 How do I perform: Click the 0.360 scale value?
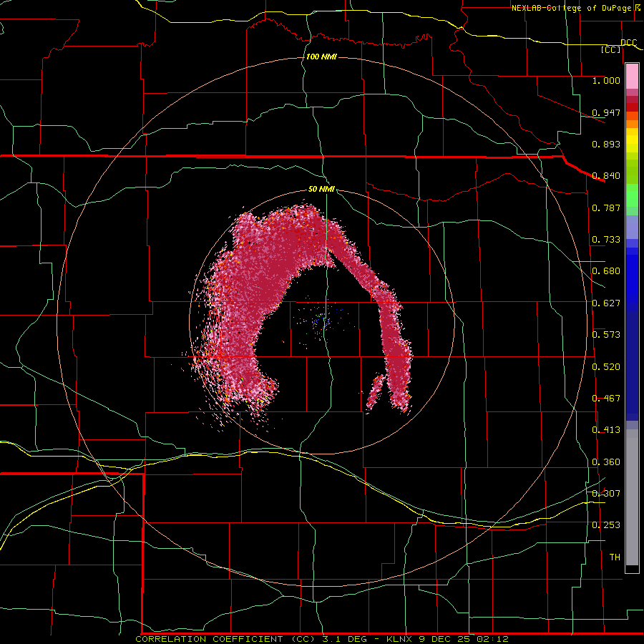point(606,462)
